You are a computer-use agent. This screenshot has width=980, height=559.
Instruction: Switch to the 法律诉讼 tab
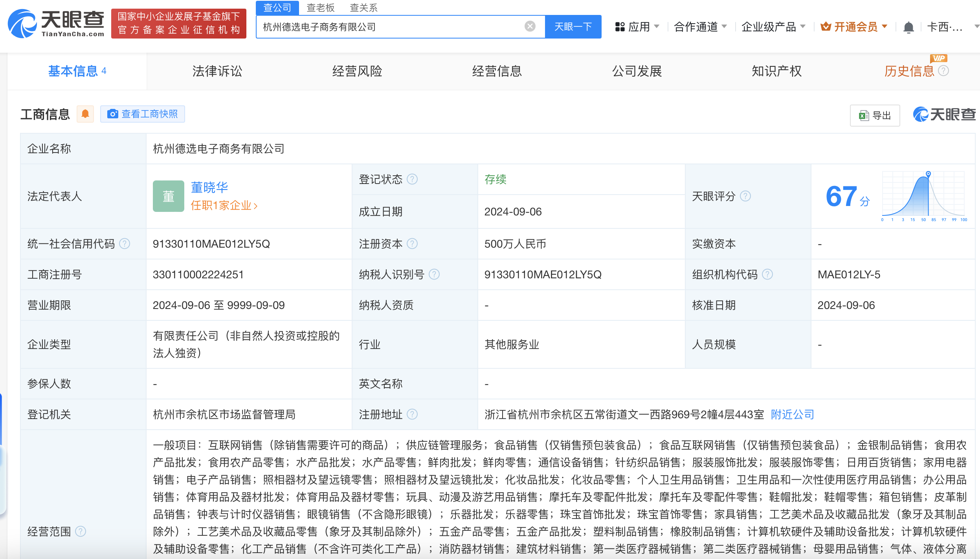[217, 71]
